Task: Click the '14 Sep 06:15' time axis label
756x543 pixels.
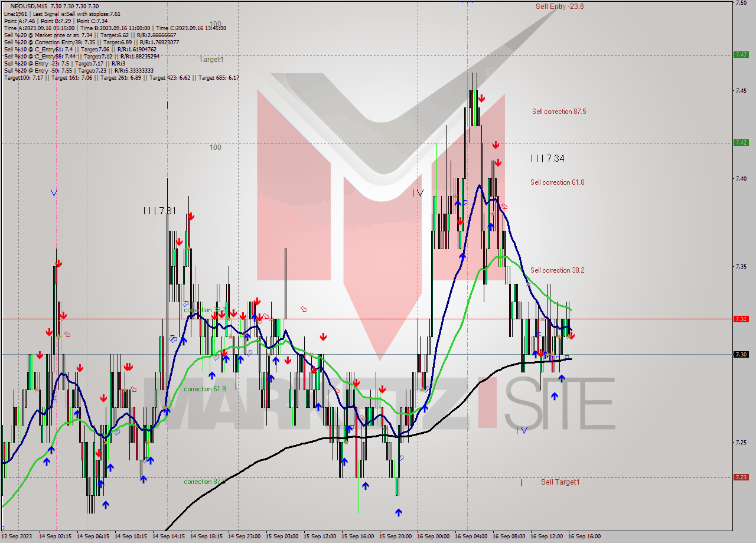Action: [93, 537]
